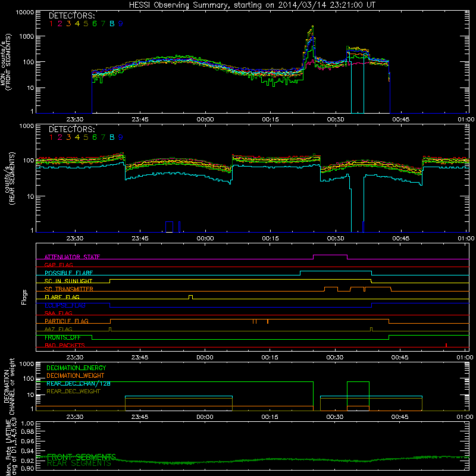Click red detector 1 in rear segments legend
Image resolution: width=476 pixels, height=476 pixels.
(51, 137)
